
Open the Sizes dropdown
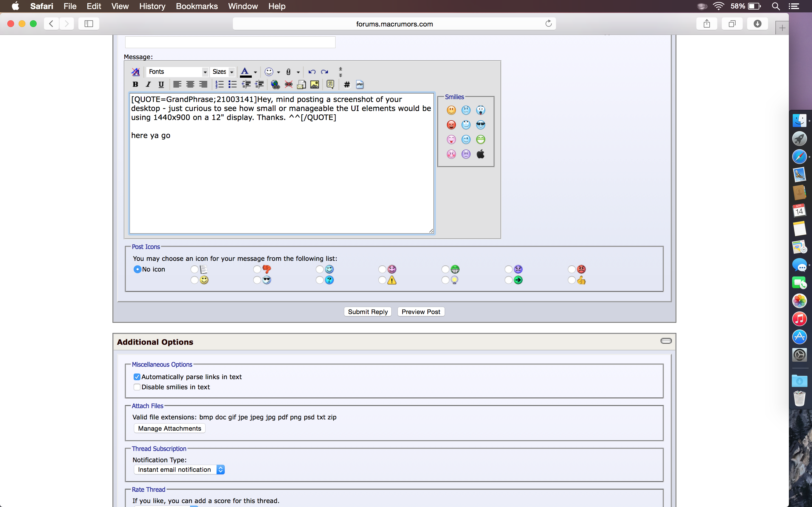pyautogui.click(x=223, y=72)
